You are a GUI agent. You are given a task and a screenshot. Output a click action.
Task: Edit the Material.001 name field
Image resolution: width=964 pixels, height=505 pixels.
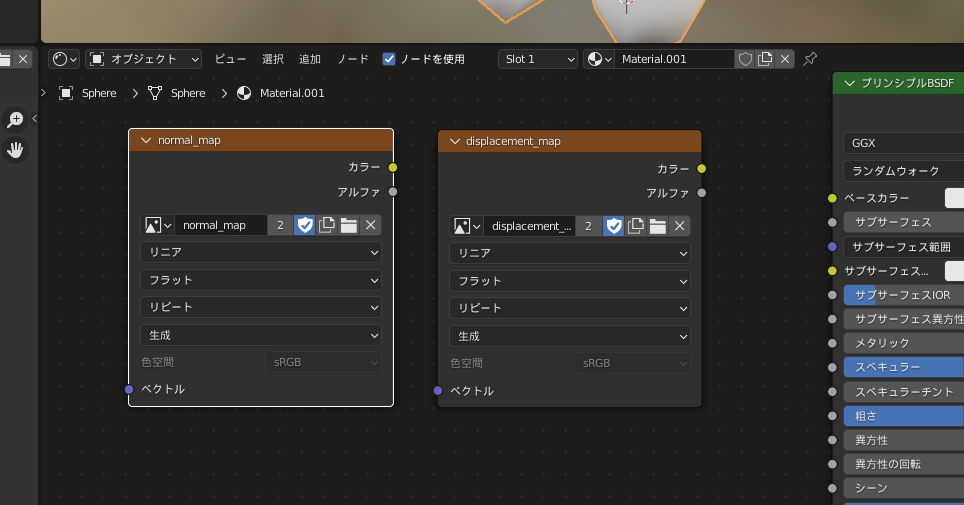pyautogui.click(x=674, y=59)
